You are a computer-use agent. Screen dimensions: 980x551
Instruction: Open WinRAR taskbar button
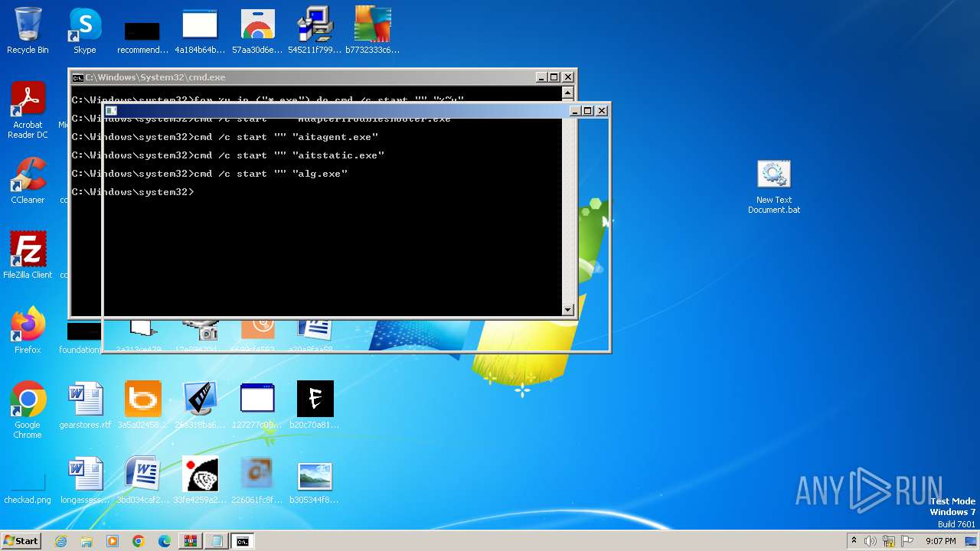[190, 541]
